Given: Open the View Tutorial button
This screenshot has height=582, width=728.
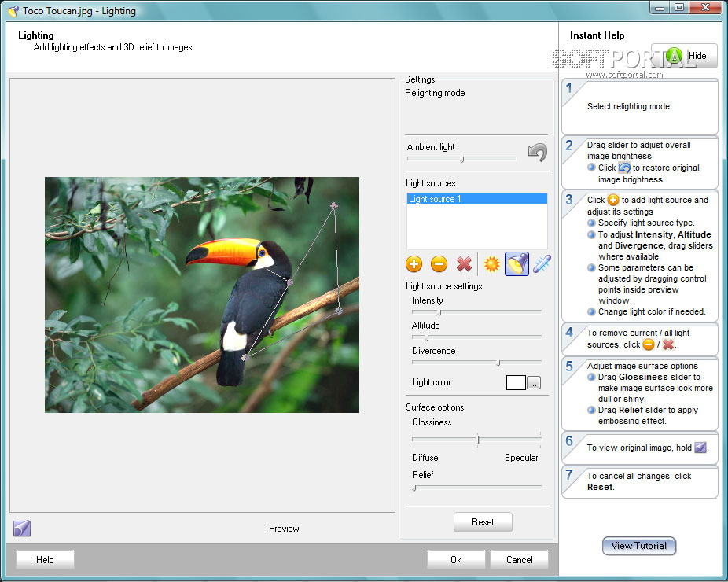Looking at the screenshot, I should pyautogui.click(x=639, y=546).
